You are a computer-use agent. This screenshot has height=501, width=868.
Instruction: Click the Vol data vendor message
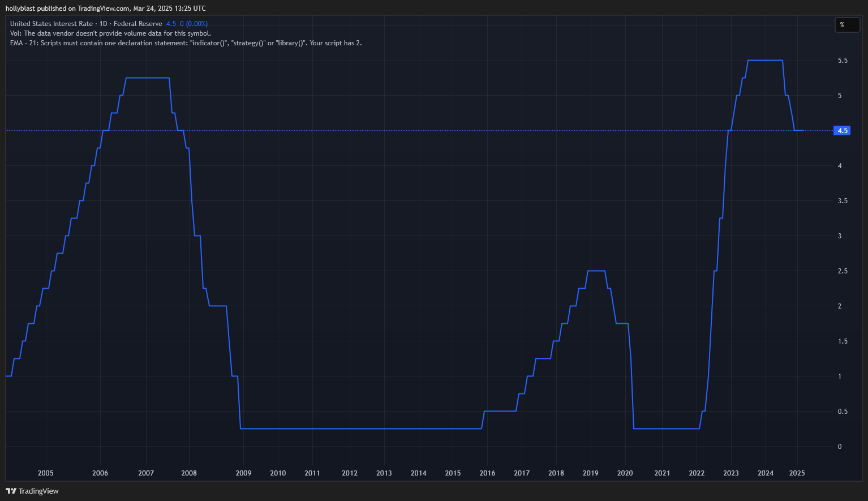(x=110, y=33)
